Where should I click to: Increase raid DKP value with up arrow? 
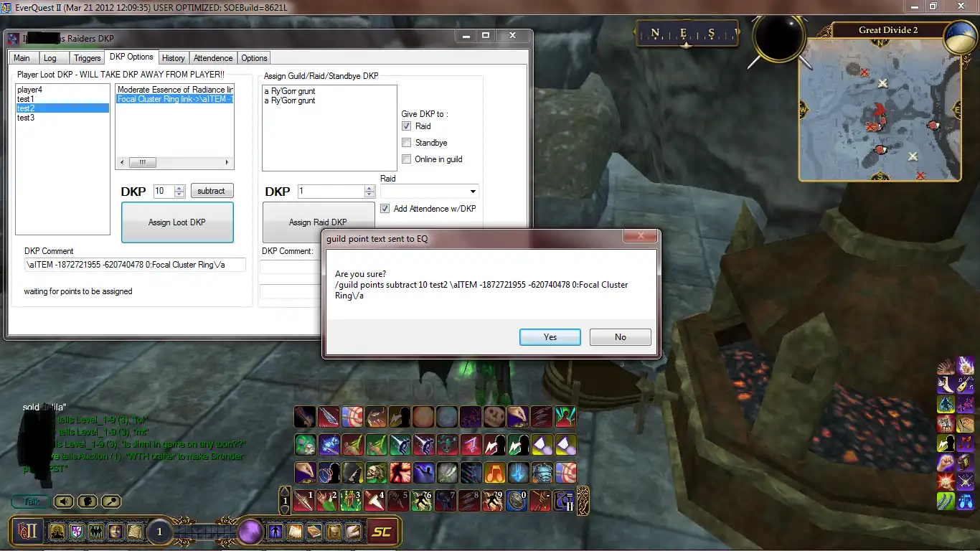[369, 188]
